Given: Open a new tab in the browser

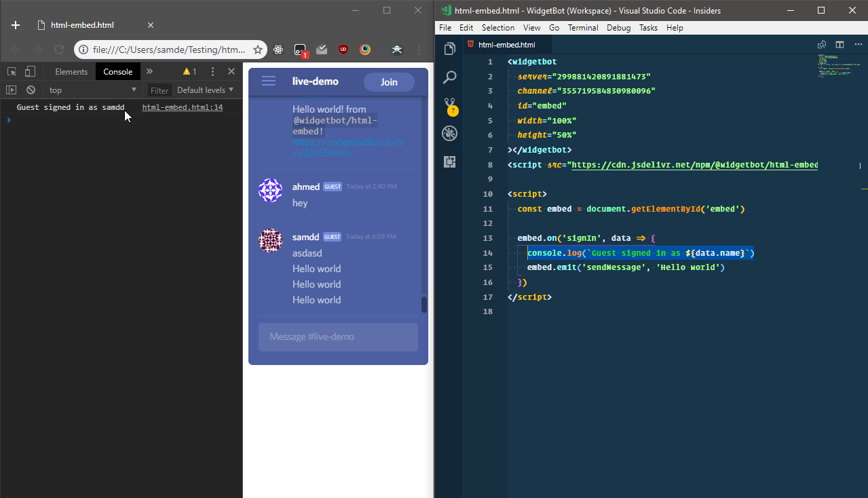Looking at the screenshot, I should point(16,25).
